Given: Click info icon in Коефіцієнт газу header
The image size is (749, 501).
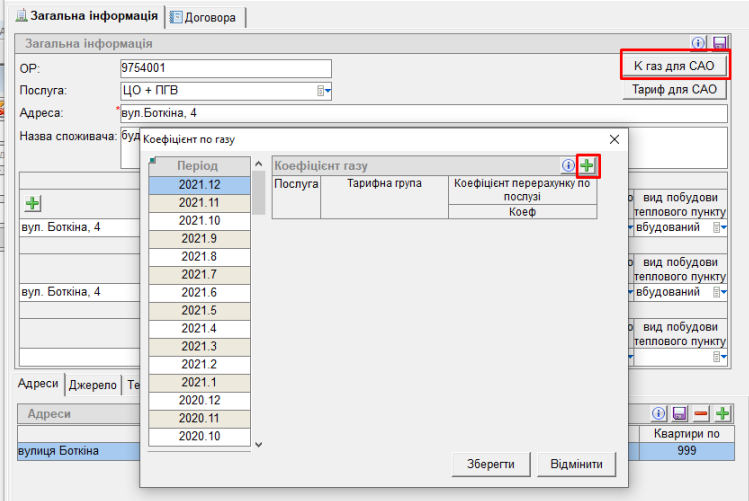Looking at the screenshot, I should [x=568, y=165].
